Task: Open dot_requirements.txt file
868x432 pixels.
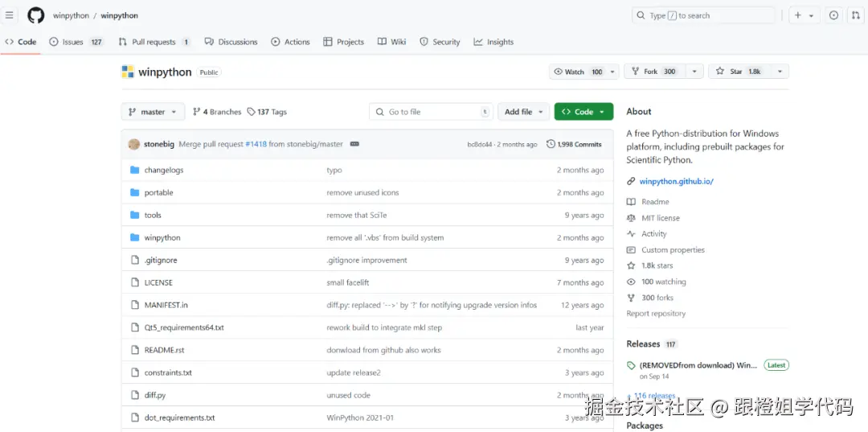Action: pos(179,418)
